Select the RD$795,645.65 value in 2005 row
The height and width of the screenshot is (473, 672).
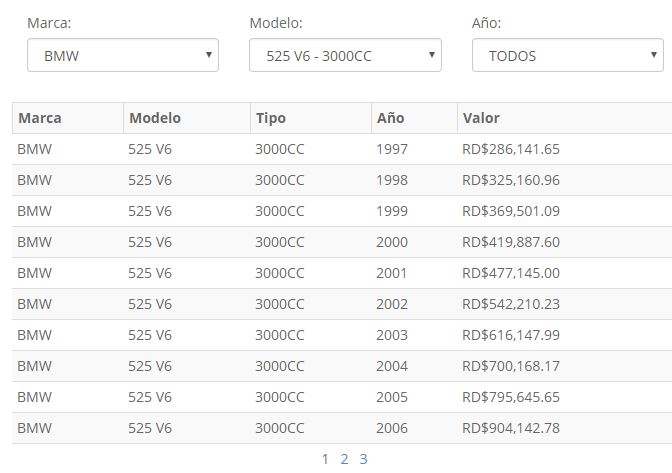click(511, 397)
